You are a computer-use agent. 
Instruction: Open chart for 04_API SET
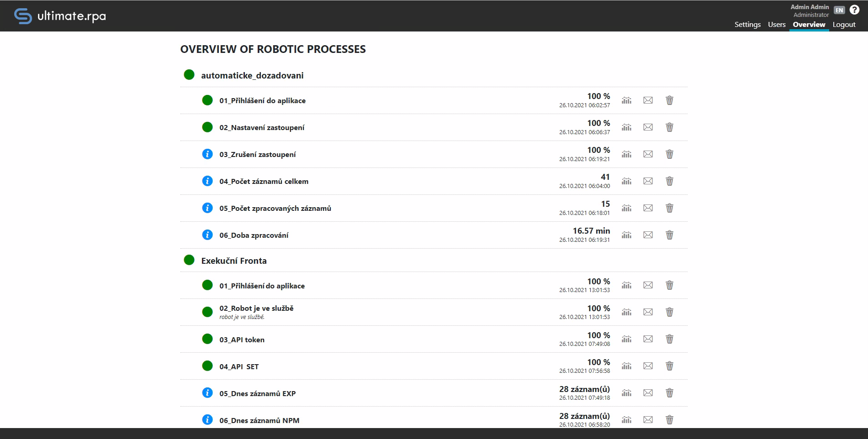(626, 366)
